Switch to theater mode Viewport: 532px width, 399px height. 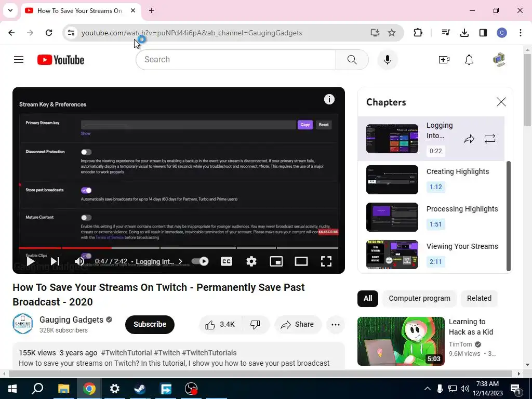[x=301, y=261]
